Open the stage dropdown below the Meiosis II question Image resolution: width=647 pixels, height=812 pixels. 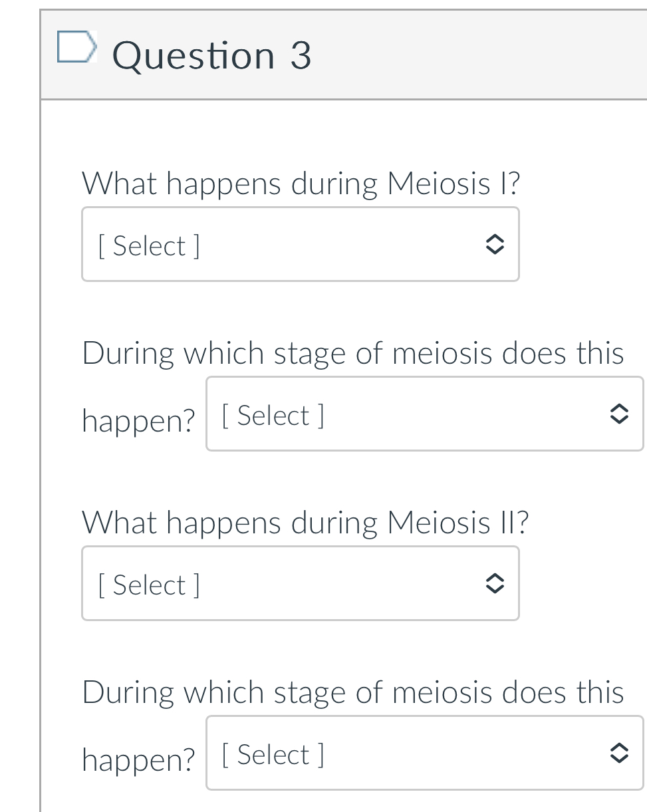point(424,753)
